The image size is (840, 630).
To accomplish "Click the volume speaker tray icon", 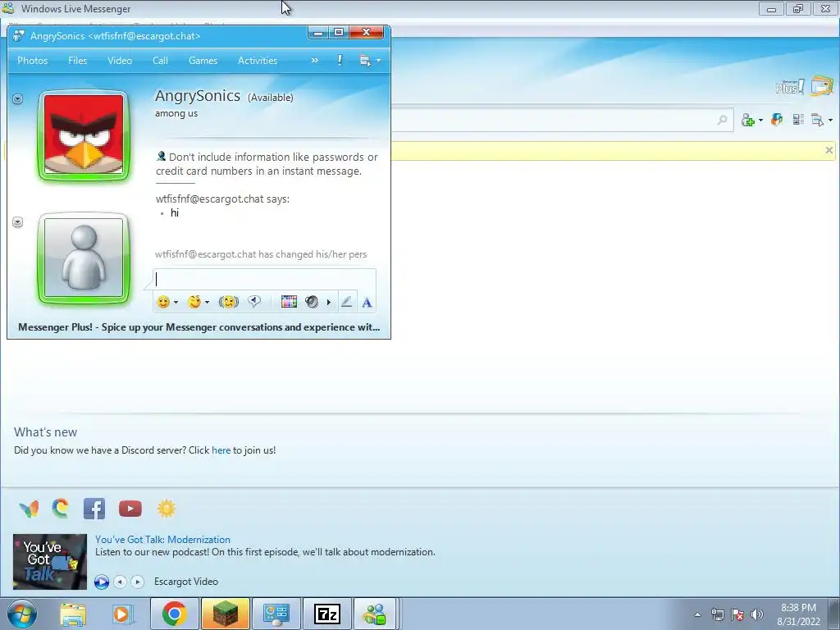I will pos(757,614).
